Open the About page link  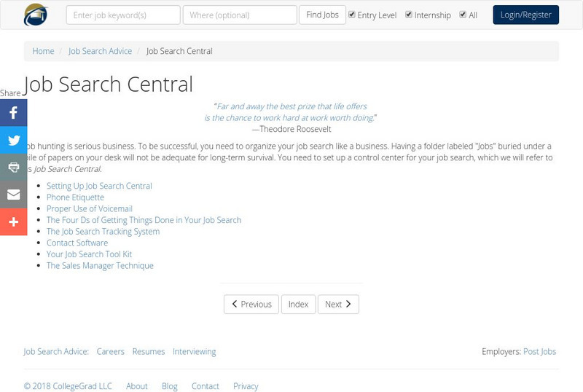(137, 386)
